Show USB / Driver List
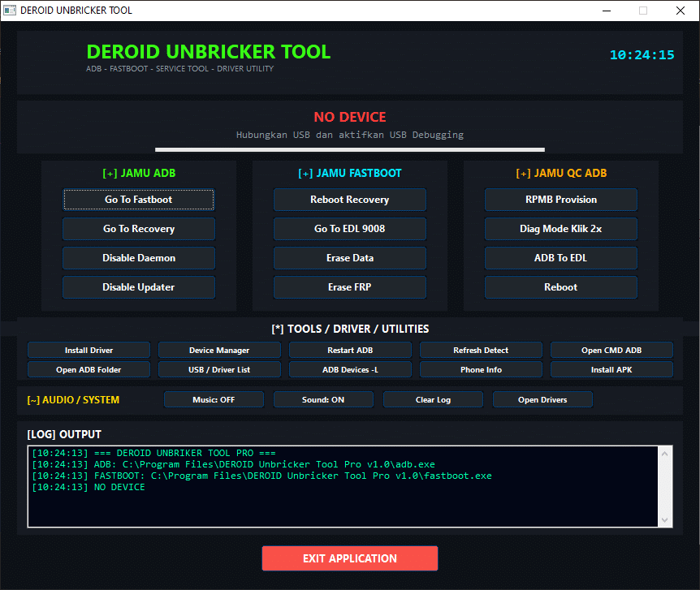This screenshot has width=700, height=590. click(x=219, y=369)
